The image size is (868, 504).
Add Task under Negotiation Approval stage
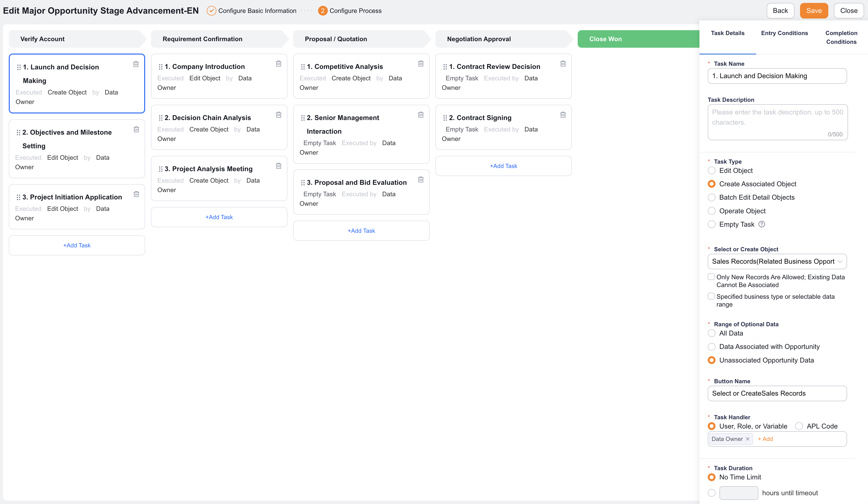[x=503, y=166]
